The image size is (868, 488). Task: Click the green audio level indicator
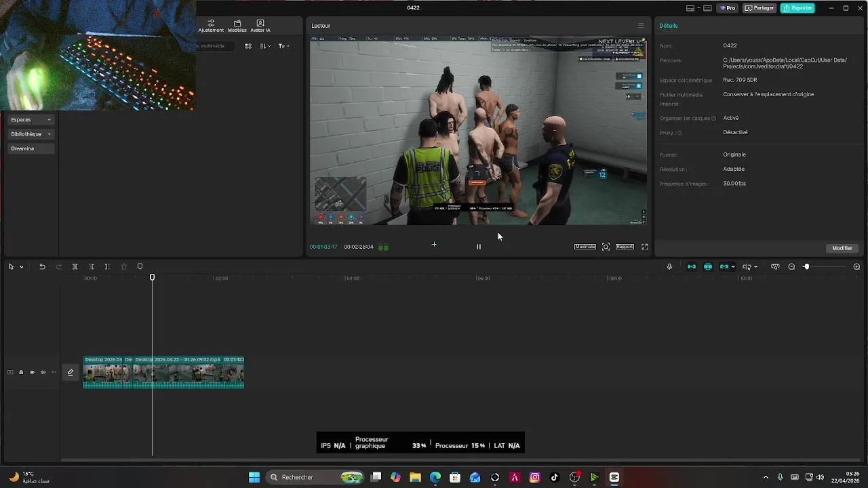pyautogui.click(x=383, y=247)
